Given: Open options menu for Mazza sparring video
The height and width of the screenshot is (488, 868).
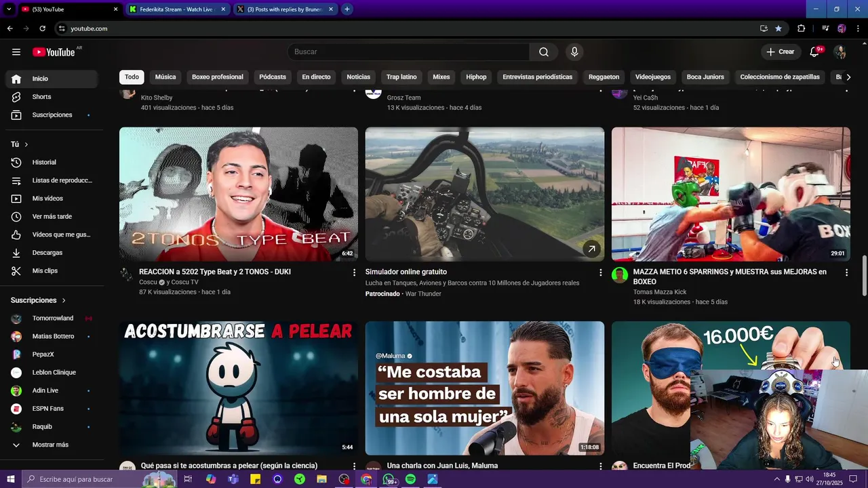Looking at the screenshot, I should pyautogui.click(x=846, y=272).
